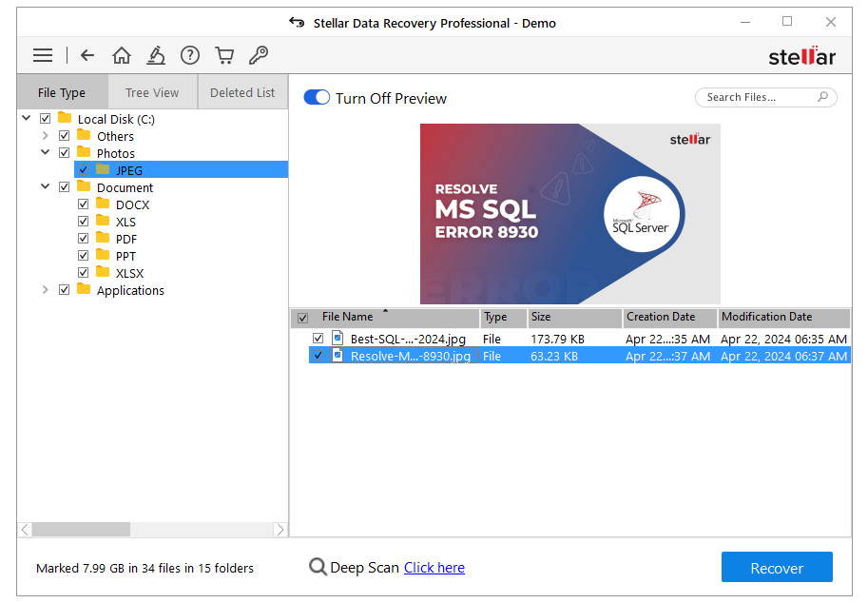
Task: Uncheck the PDF checkbox
Action: tap(83, 239)
